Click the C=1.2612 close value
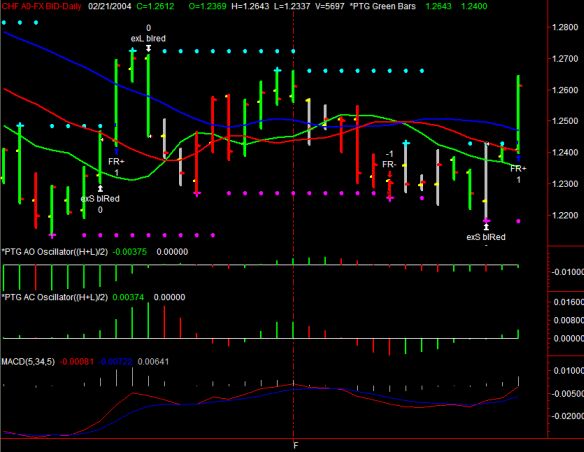Screen dimensions: 584x452 [x=156, y=6]
